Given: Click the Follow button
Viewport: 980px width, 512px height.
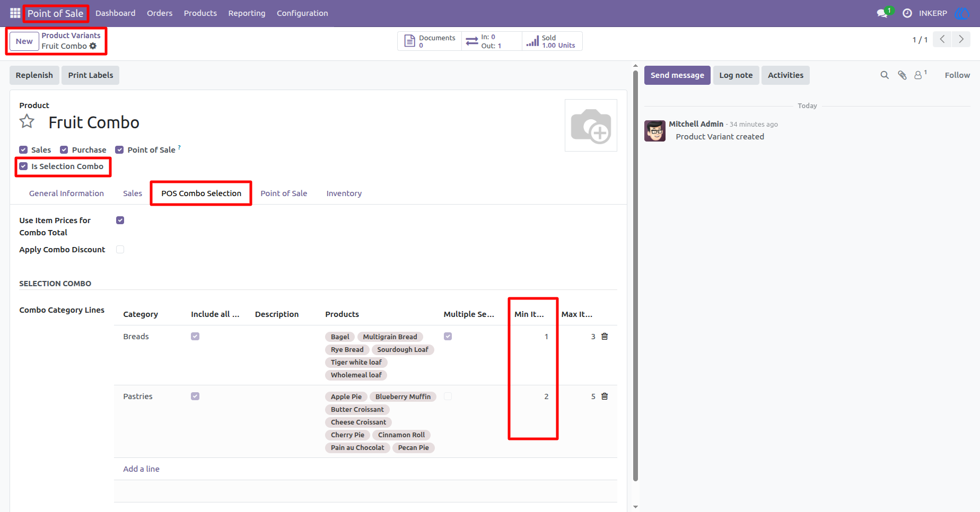Looking at the screenshot, I should (957, 75).
